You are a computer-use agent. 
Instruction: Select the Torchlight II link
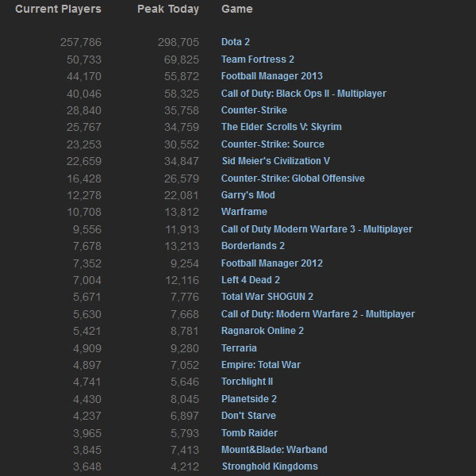pos(247,382)
